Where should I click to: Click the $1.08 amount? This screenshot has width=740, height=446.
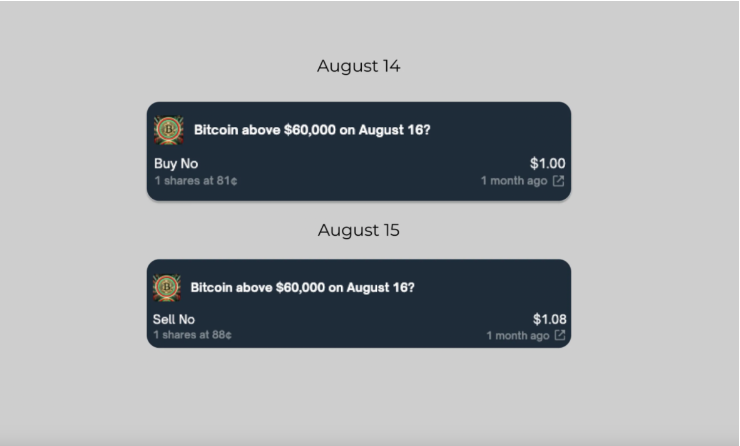click(550, 319)
